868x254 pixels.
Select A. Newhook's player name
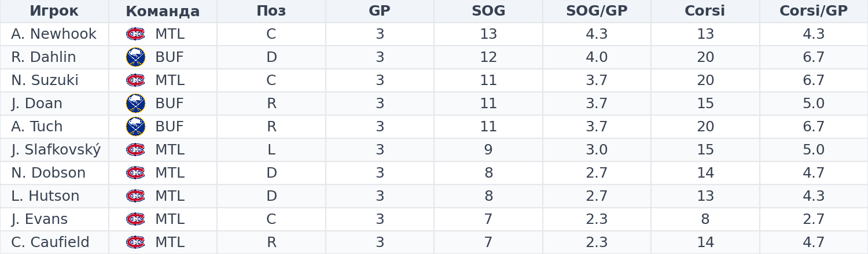point(54,34)
